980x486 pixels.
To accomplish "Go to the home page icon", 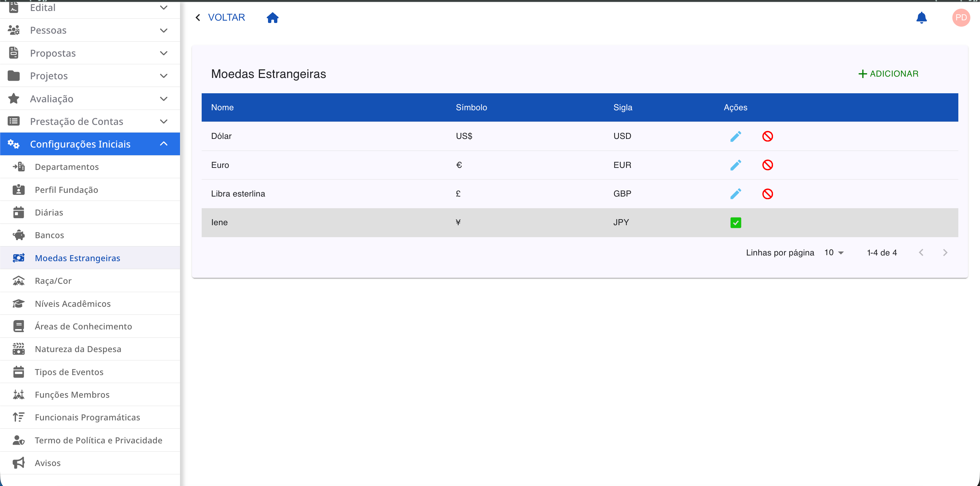I will tap(272, 18).
